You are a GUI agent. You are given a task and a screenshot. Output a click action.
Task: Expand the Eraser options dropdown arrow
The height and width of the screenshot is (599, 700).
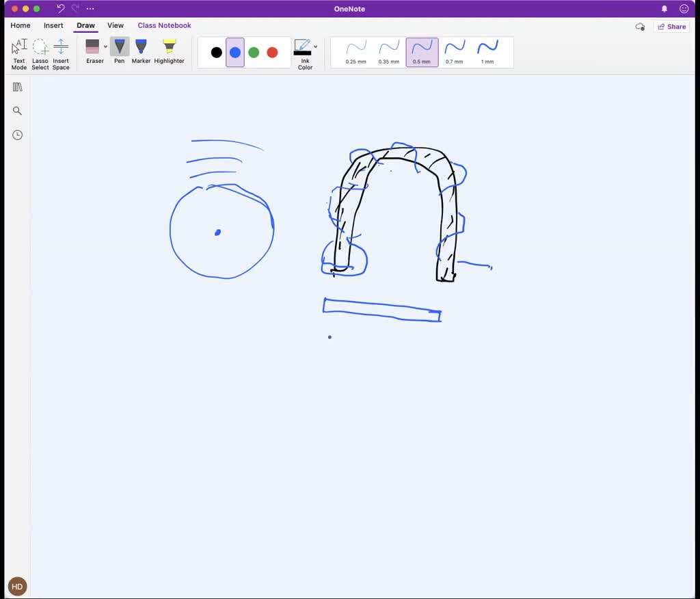(x=105, y=47)
